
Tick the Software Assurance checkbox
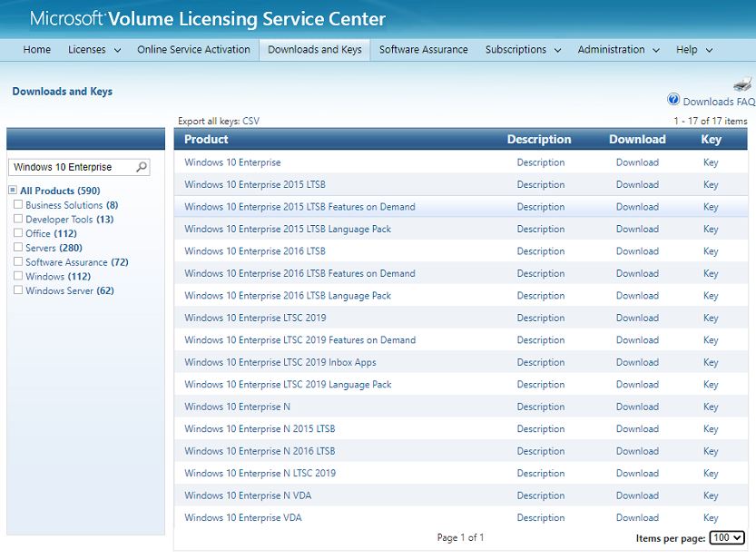coord(18,261)
